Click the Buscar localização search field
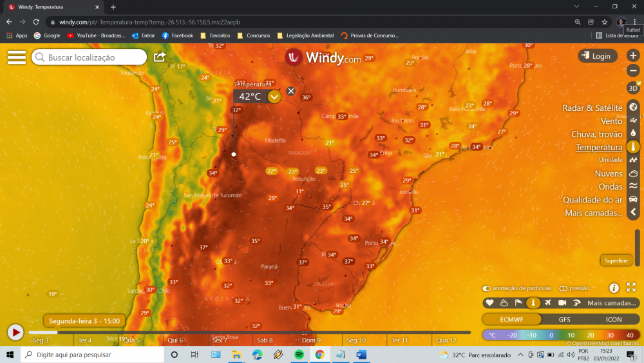This screenshot has height=363, width=644. click(89, 57)
